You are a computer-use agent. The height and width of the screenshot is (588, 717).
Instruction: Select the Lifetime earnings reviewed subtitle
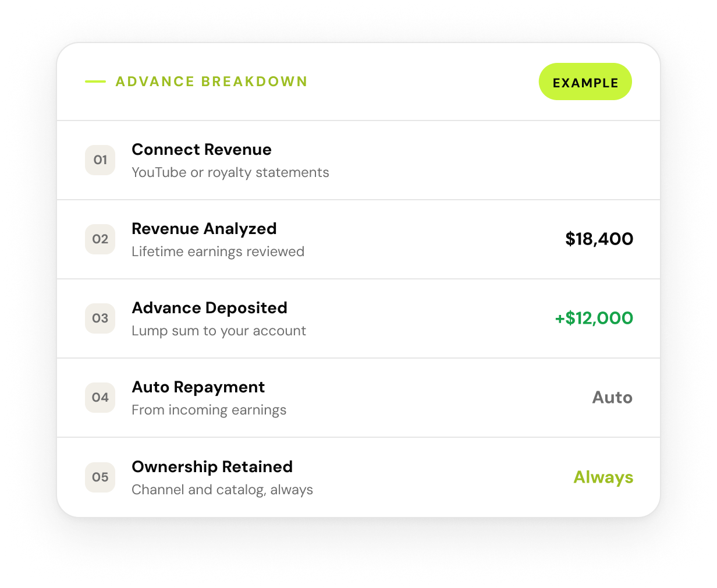218,252
